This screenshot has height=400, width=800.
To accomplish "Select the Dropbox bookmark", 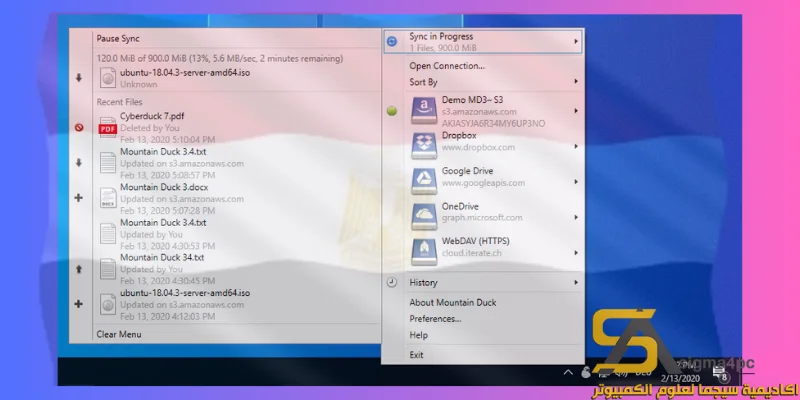I will click(x=459, y=136).
